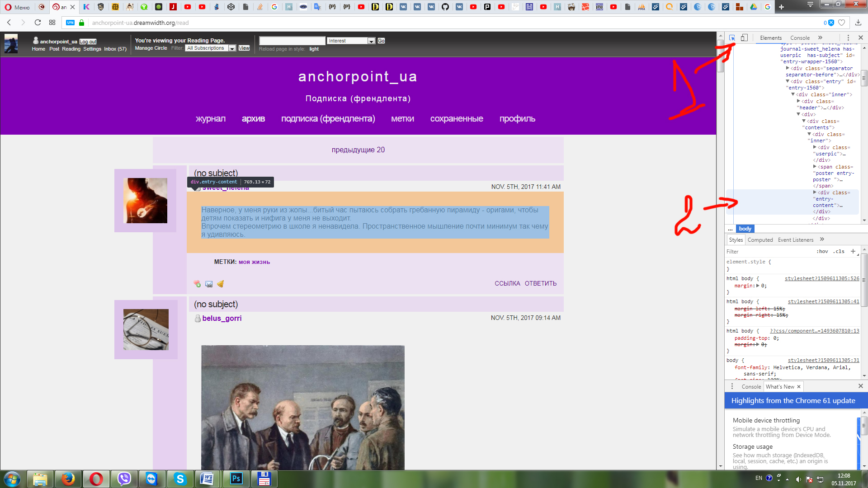Open the Interest search type dropdown

(x=351, y=41)
